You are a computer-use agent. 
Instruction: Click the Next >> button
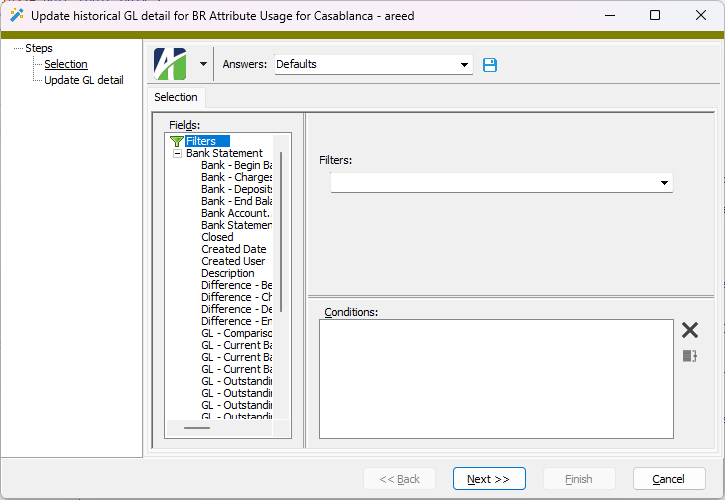[x=489, y=479]
